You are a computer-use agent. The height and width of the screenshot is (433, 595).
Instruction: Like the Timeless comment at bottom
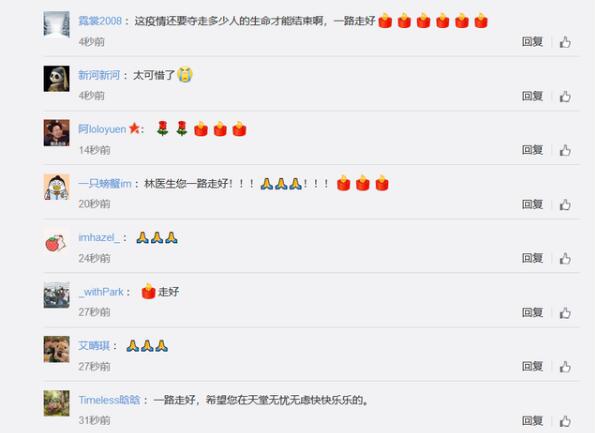click(x=565, y=421)
